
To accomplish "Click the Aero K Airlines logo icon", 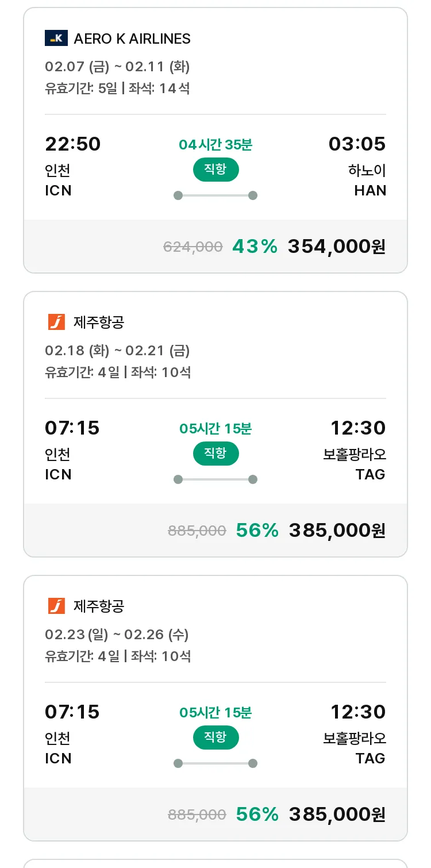I will (x=56, y=39).
